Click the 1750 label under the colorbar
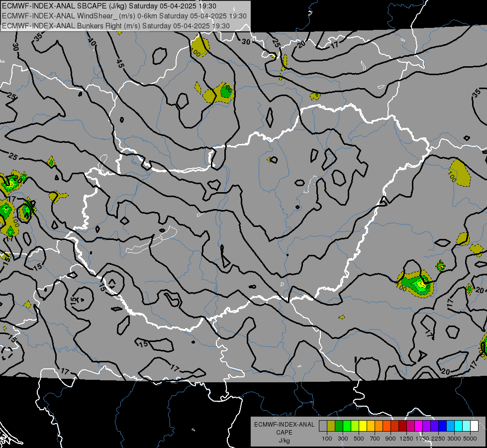The image size is (487, 448). [422, 439]
